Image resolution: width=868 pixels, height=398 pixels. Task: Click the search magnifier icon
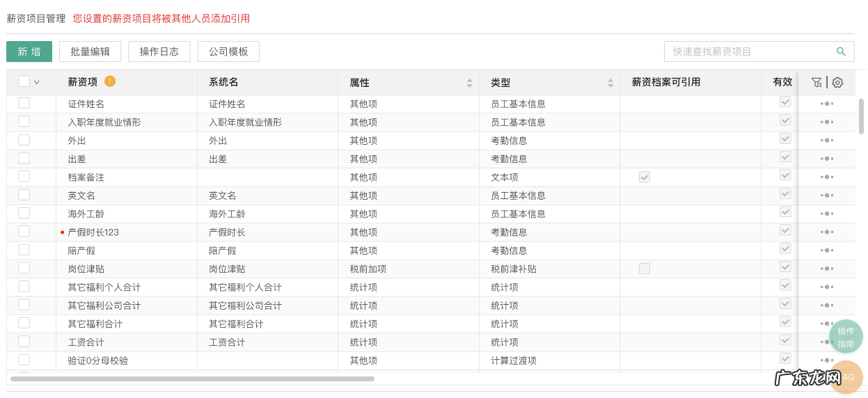(x=841, y=51)
